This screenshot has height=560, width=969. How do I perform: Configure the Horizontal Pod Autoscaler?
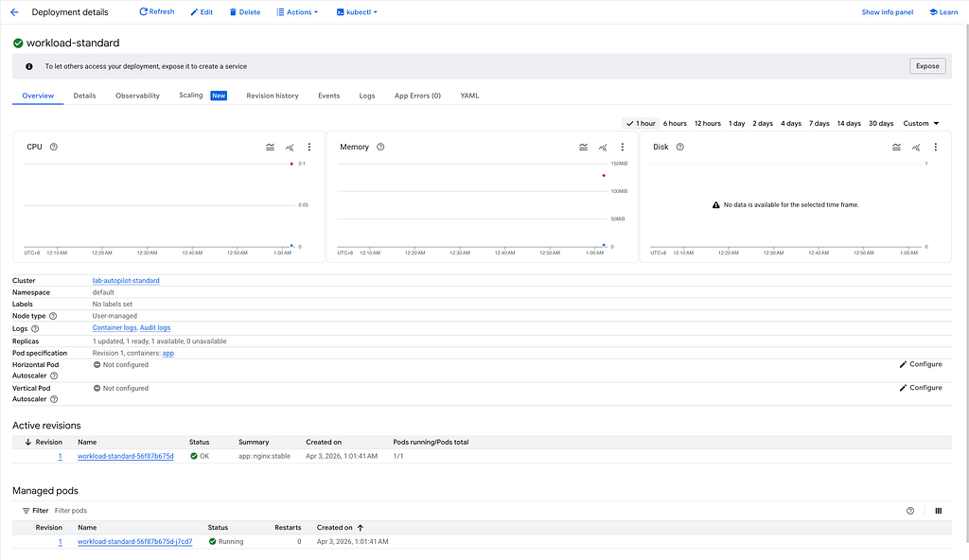point(921,365)
